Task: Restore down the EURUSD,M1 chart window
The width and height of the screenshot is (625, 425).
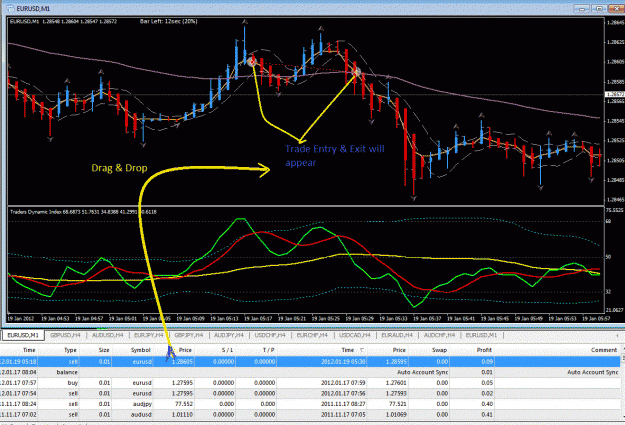Action: pyautogui.click(x=599, y=8)
